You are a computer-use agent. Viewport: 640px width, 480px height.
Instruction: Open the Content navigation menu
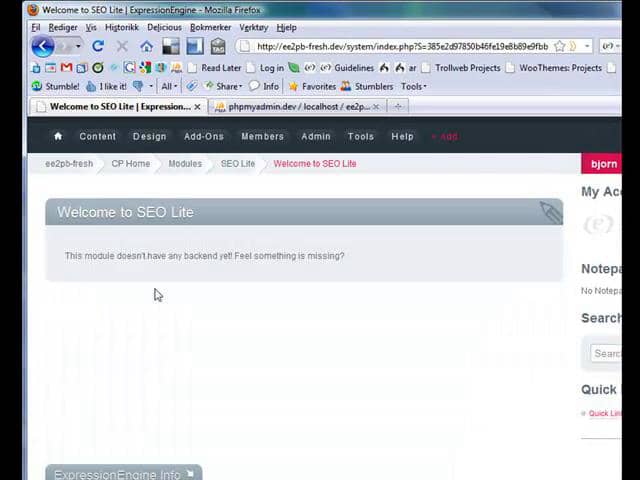click(x=98, y=136)
